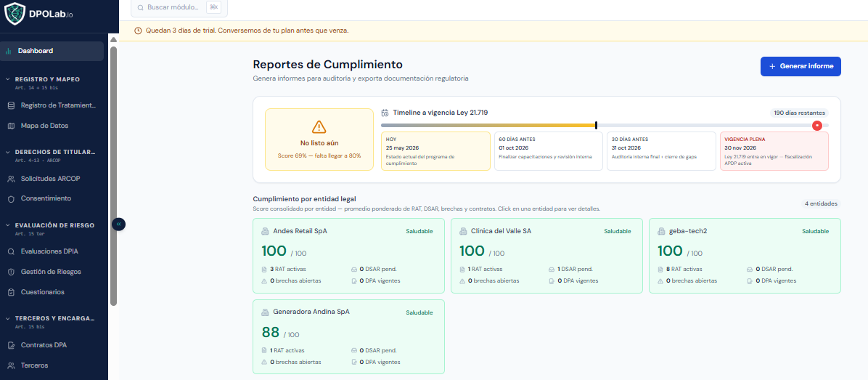Collapse the EVALUACIÓN DE RIESGO section
868x380 pixels.
pos(8,225)
